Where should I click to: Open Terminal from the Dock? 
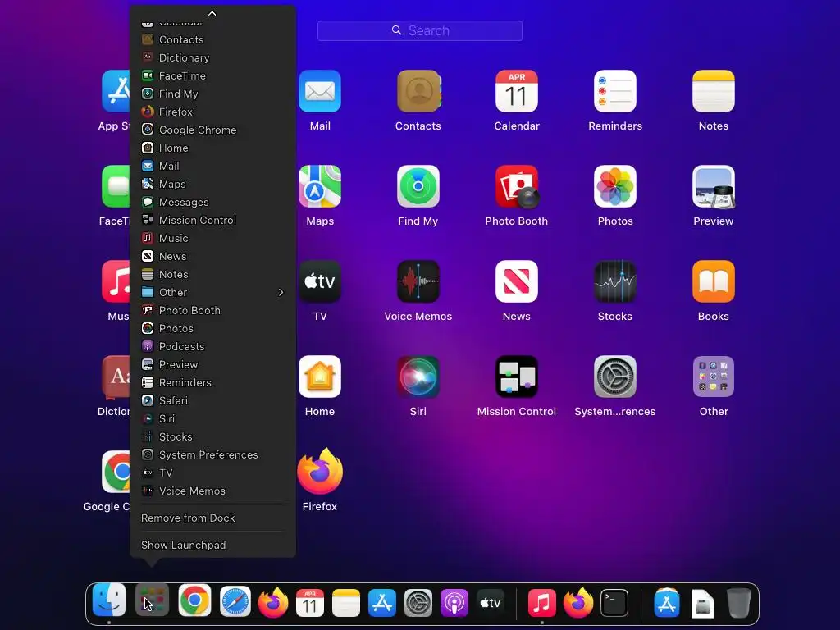click(x=614, y=603)
